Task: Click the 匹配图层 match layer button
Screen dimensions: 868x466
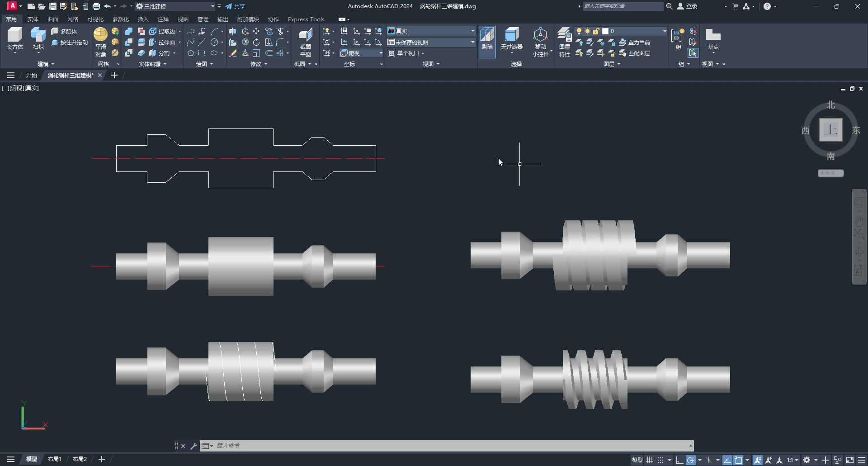Action: pyautogui.click(x=635, y=53)
